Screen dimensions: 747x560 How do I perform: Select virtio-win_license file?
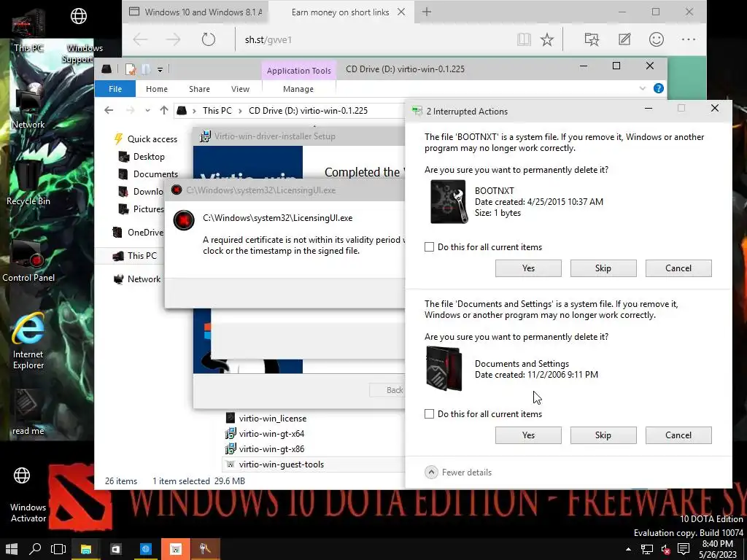click(266, 418)
